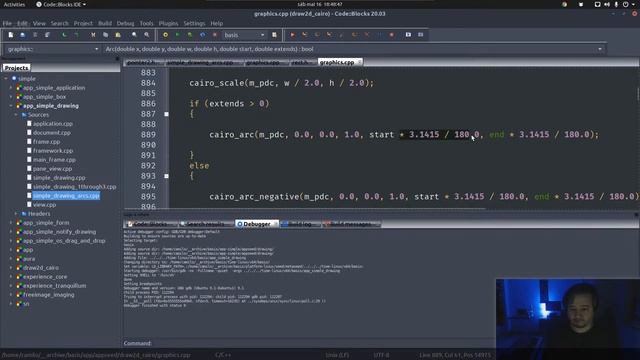Click the Cut toolbar icon
The height and width of the screenshot is (360, 640).
(93, 35)
